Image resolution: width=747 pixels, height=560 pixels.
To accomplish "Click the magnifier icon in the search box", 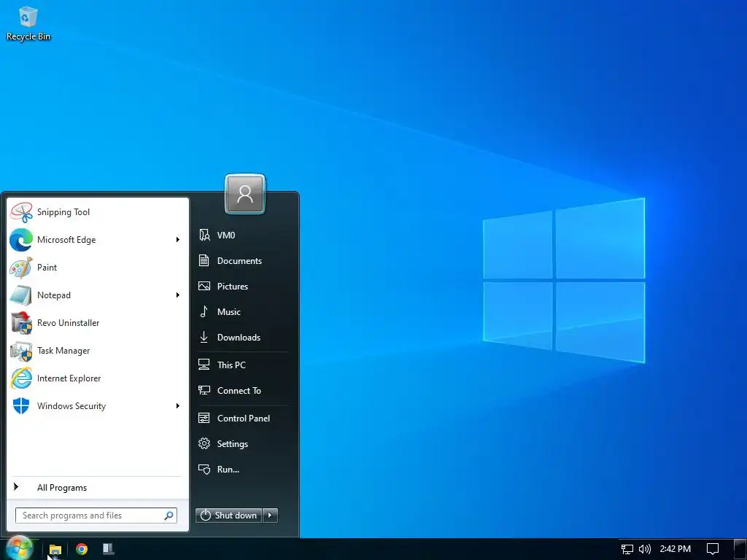I will [x=169, y=516].
